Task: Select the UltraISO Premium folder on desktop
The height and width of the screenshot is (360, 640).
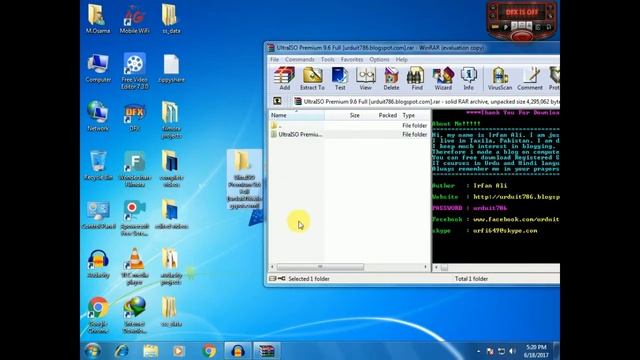Action: 244,180
